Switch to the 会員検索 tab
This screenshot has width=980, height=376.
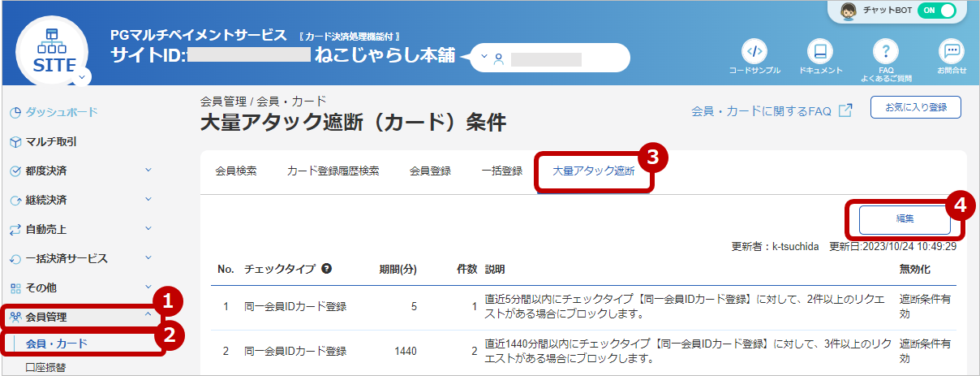236,171
